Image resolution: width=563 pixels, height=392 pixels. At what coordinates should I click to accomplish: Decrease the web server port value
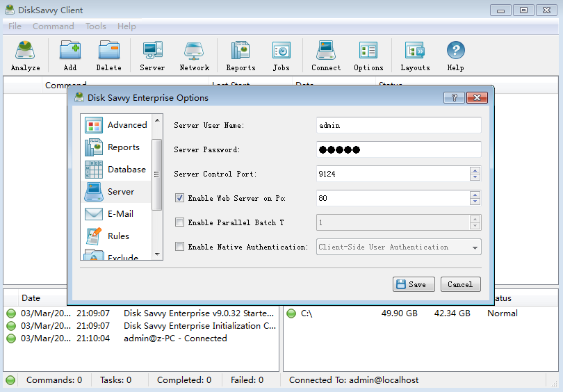coord(475,202)
